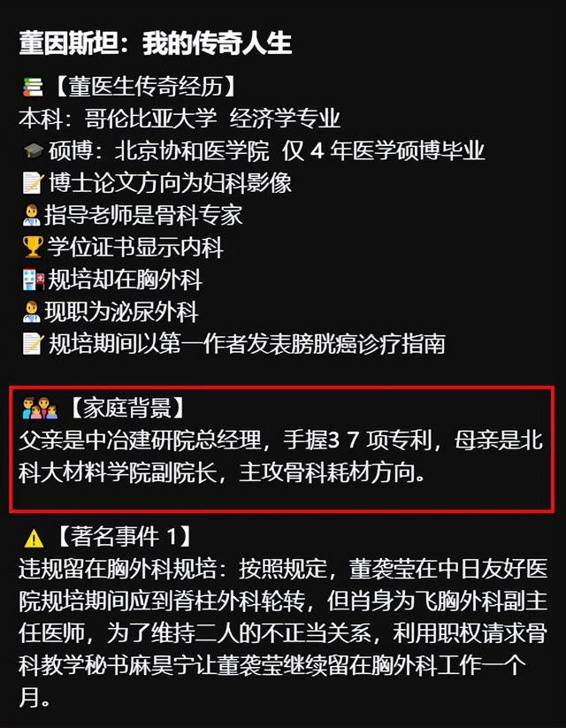Click the 【董医生传奇经历】 heading
566x728 pixels.
click(146, 87)
